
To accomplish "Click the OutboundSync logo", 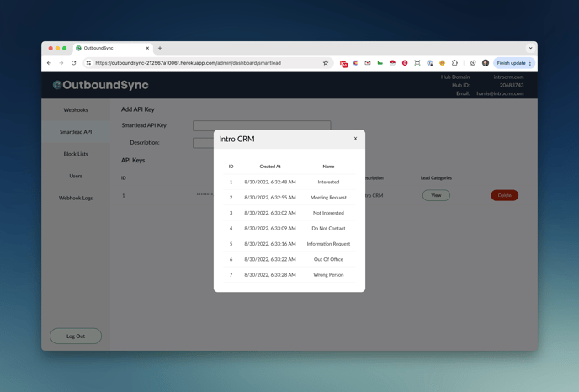I will [x=101, y=85].
